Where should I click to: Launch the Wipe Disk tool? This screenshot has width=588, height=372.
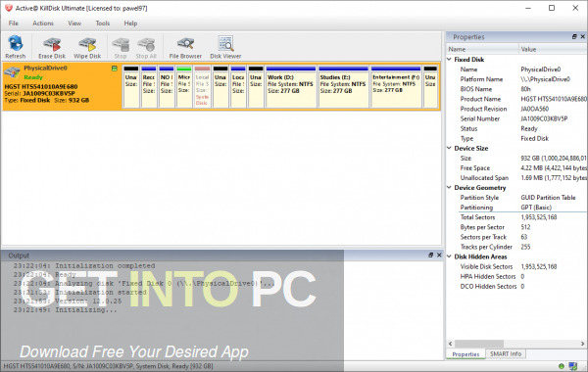pos(87,48)
